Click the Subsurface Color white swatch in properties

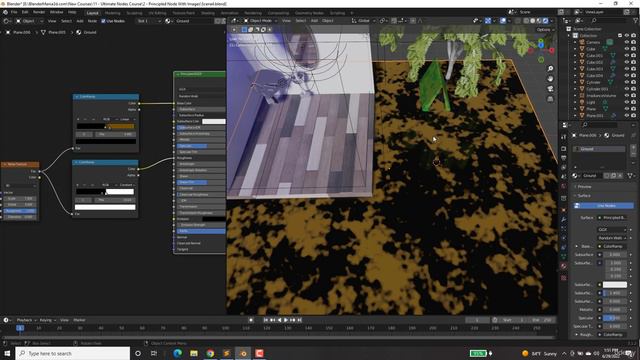point(615,284)
